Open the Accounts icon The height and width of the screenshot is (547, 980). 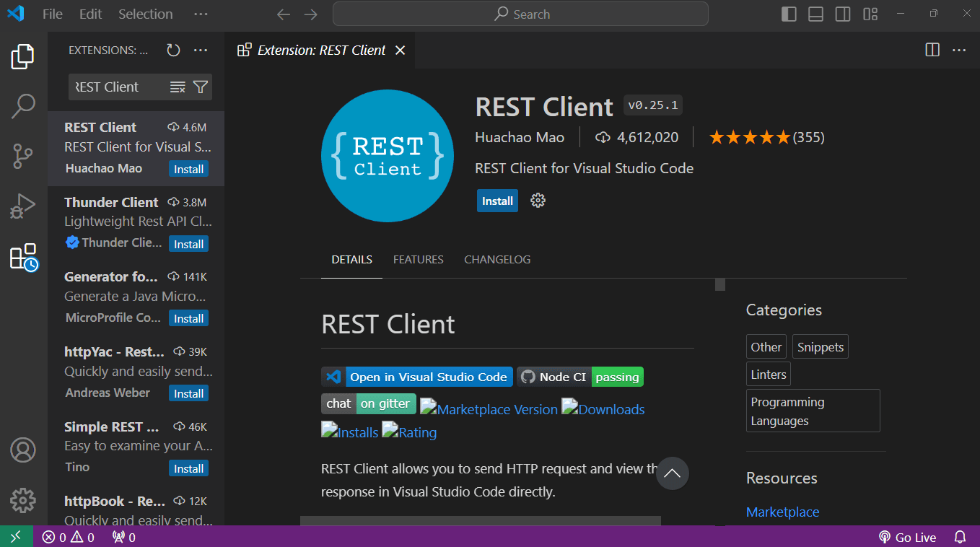[x=22, y=450]
